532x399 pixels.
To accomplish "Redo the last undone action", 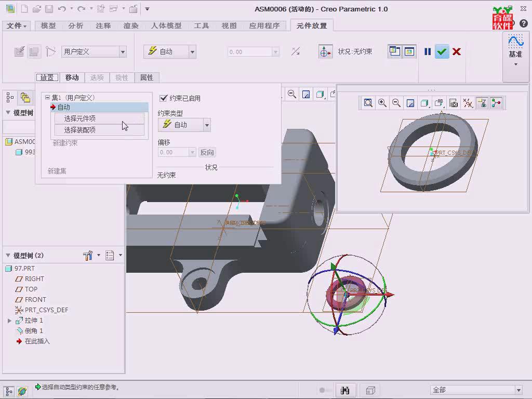I will [x=82, y=9].
